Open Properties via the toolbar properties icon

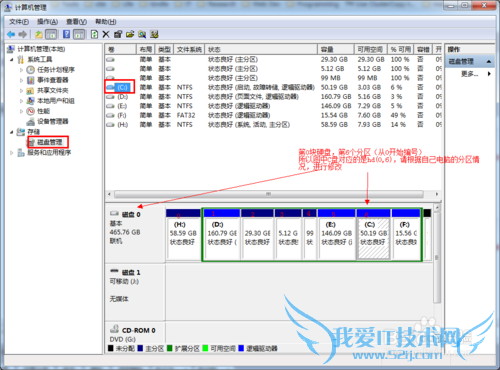(118, 34)
